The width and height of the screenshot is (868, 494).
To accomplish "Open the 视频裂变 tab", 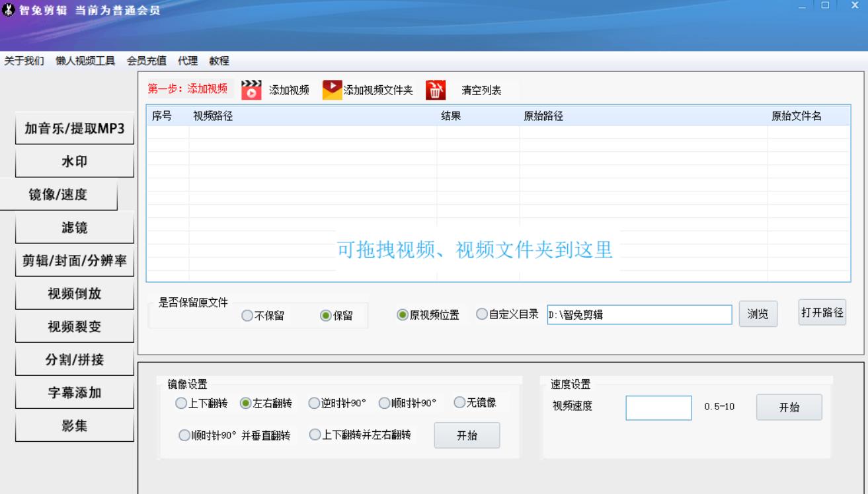I will [x=74, y=327].
